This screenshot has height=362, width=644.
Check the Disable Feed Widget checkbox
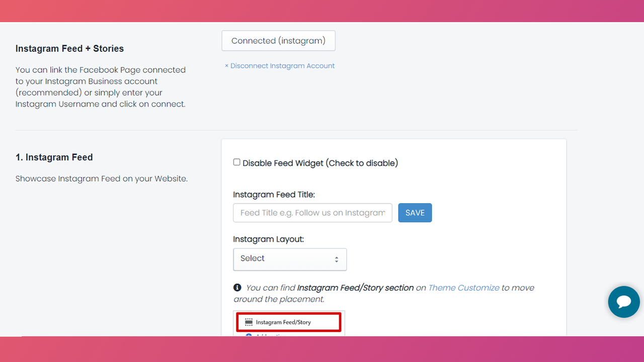[x=236, y=162]
